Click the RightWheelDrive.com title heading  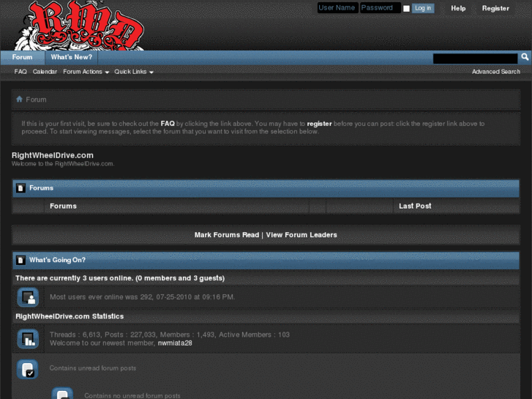[x=53, y=155]
